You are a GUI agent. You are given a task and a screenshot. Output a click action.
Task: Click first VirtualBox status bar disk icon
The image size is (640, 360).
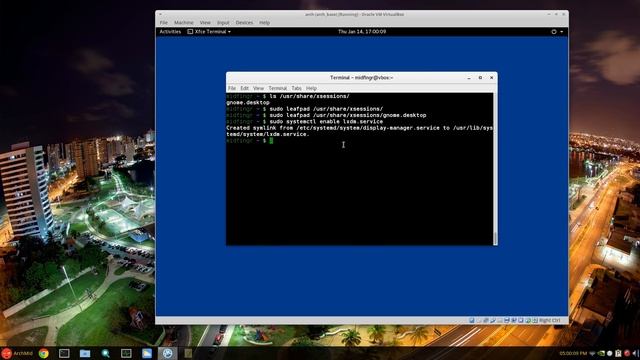click(471, 320)
